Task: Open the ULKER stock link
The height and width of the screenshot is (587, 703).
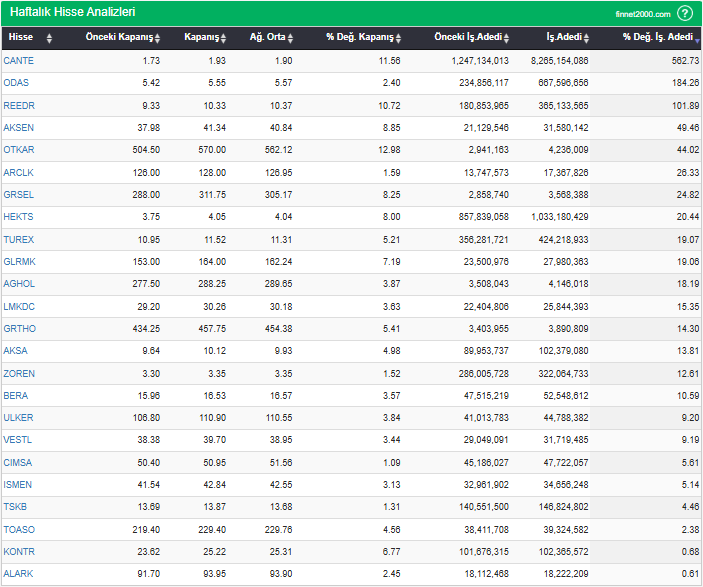Action: pyautogui.click(x=19, y=418)
